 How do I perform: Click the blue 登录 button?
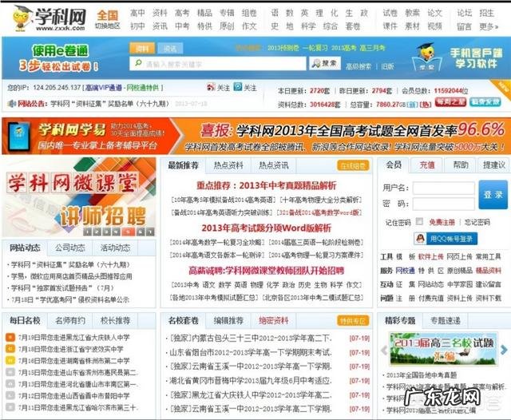(493, 195)
